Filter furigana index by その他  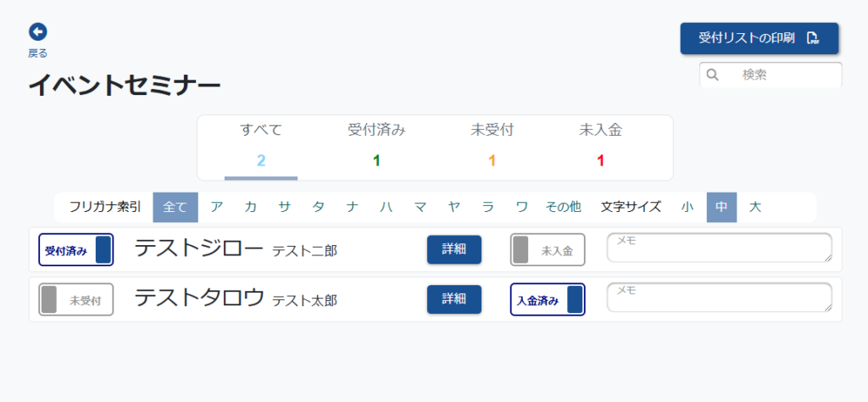(563, 208)
